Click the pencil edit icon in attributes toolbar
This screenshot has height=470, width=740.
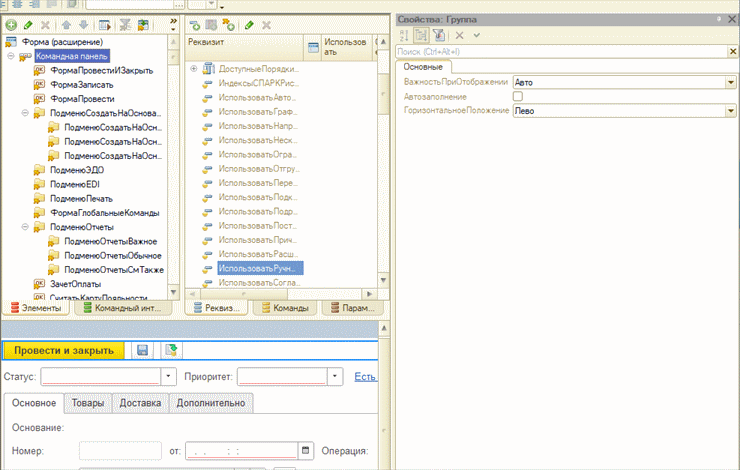point(249,25)
